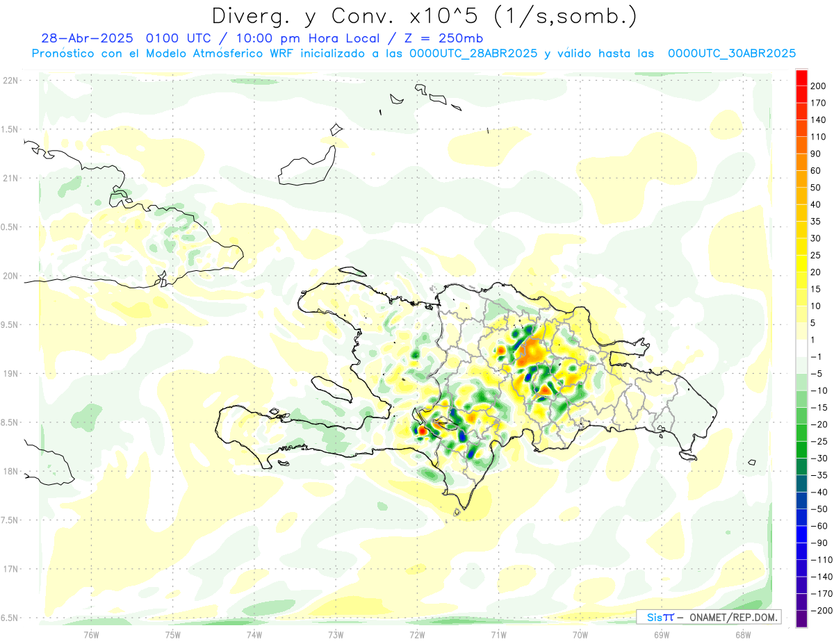Screen dimensions: 834x644
Task: Click the purple swatch below -200 on color bar
Action: coord(802,619)
